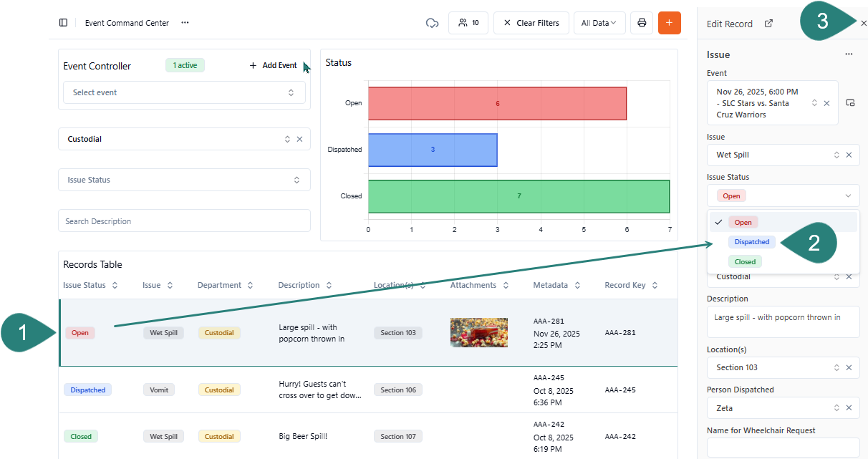
Task: Clear the Wet Spill issue field
Action: click(x=849, y=155)
